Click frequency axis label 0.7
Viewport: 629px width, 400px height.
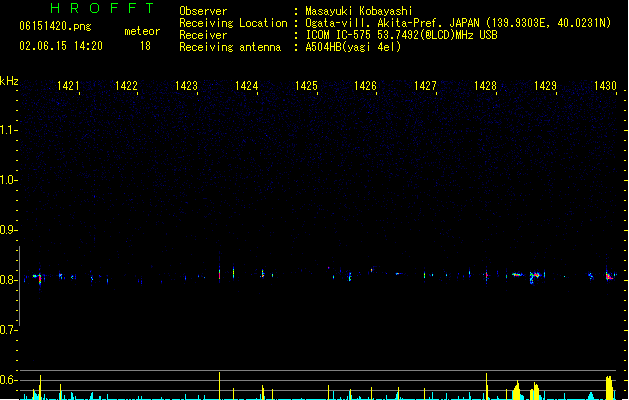click(x=8, y=330)
